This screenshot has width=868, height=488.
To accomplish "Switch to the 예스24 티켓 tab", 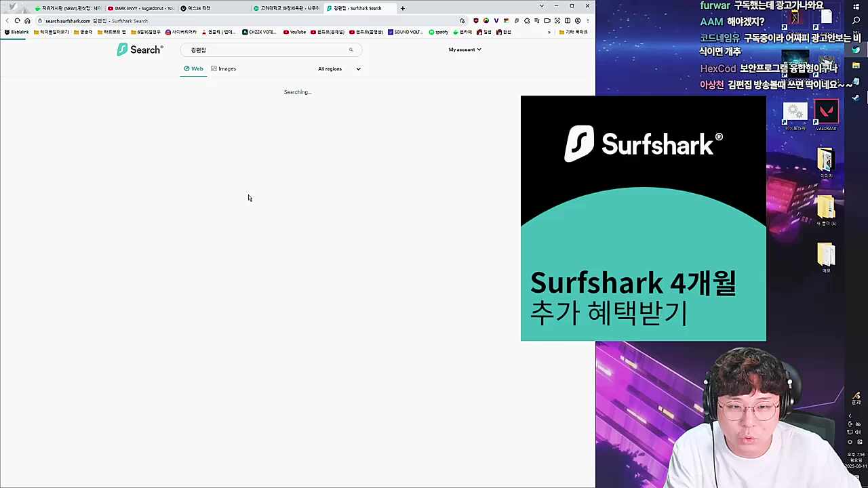I will point(213,8).
